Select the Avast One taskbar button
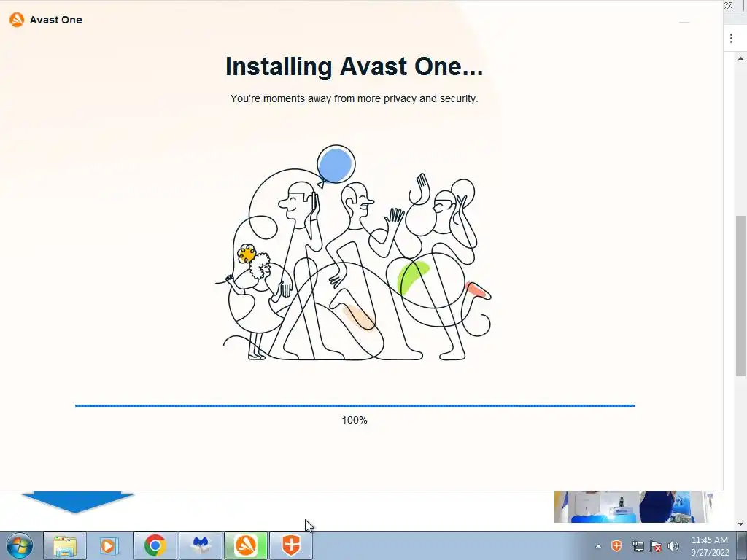The height and width of the screenshot is (560, 747). click(246, 545)
